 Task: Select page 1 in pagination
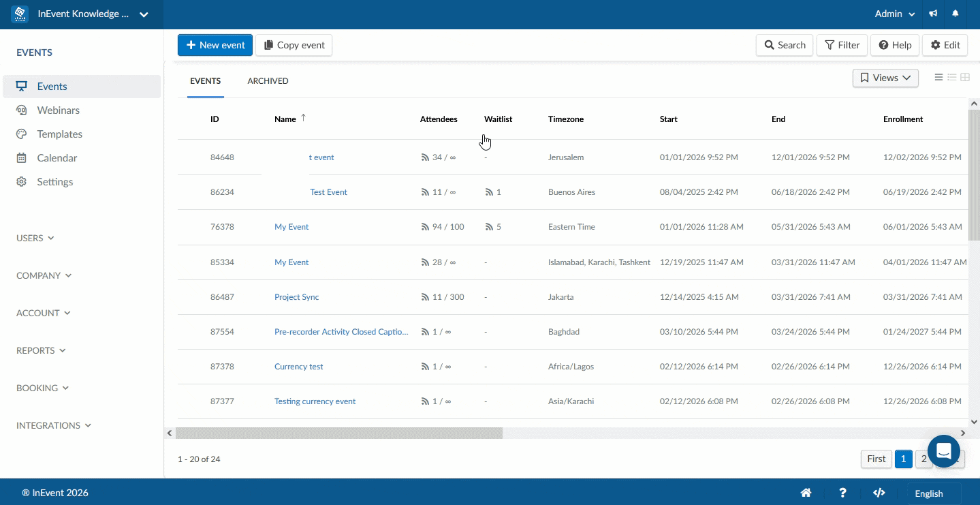[903, 459]
